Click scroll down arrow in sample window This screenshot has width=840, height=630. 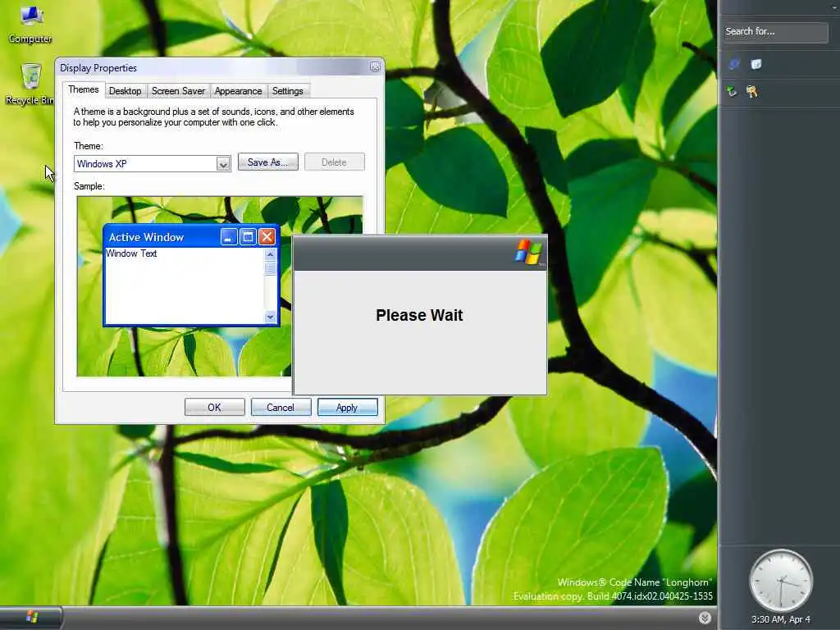coord(271,317)
